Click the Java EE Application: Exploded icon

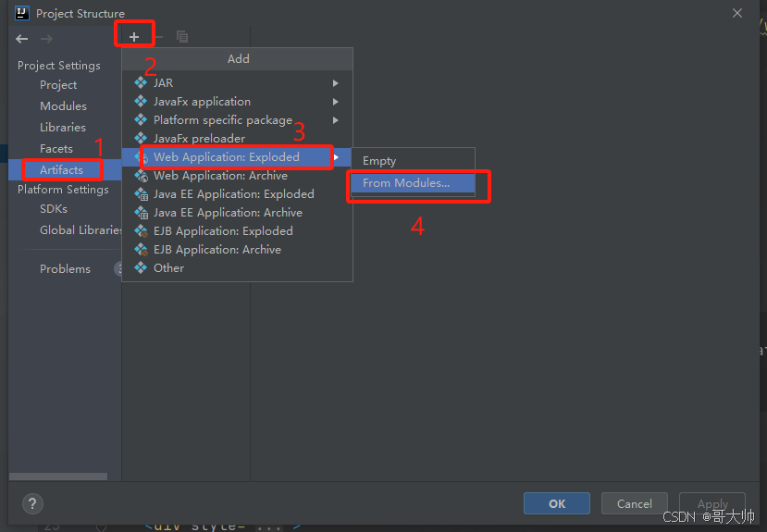coord(142,194)
